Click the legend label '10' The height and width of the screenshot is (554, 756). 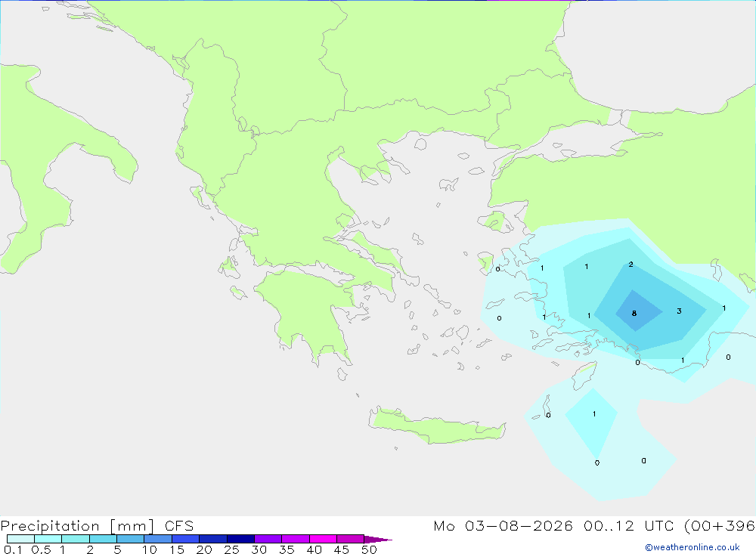click(x=150, y=549)
